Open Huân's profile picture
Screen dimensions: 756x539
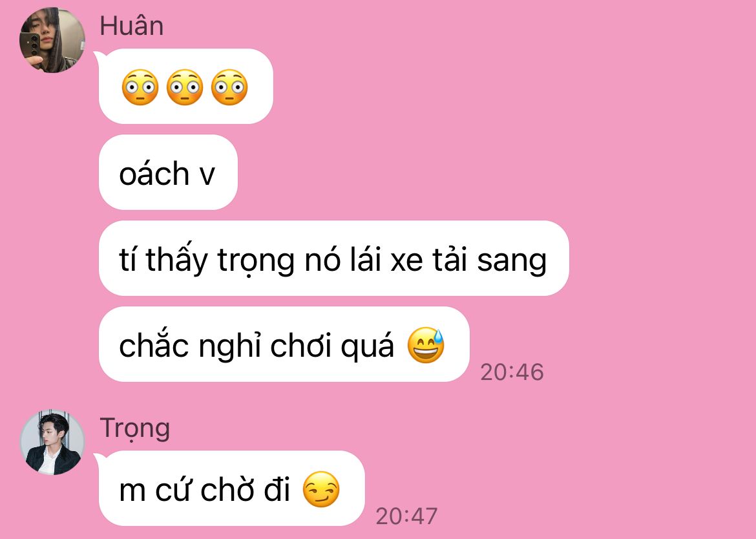tap(52, 40)
